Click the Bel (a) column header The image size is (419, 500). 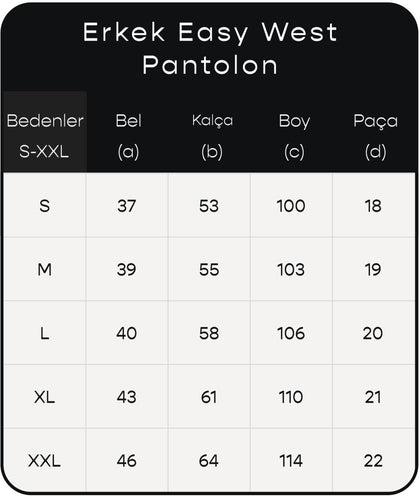coord(128,137)
